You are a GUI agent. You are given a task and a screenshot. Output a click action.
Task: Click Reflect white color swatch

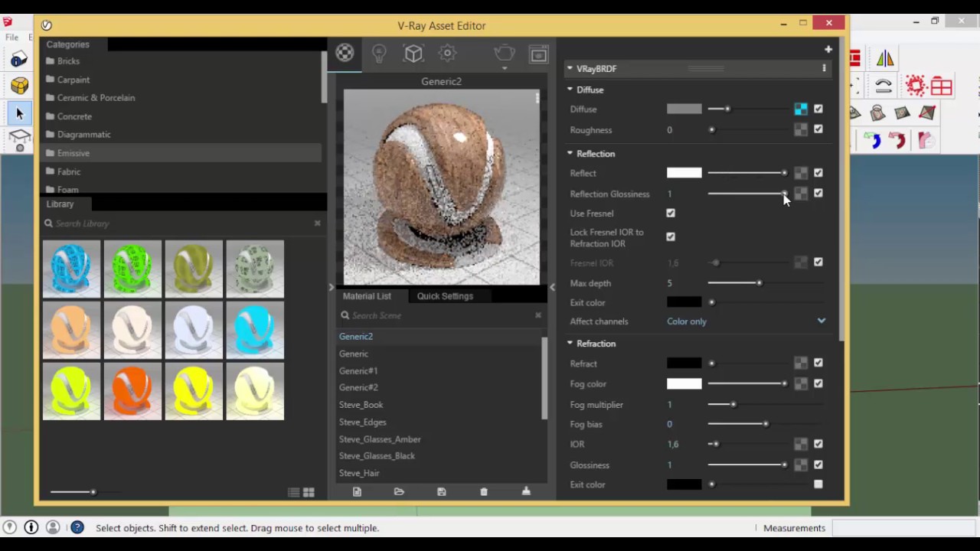pyautogui.click(x=684, y=173)
